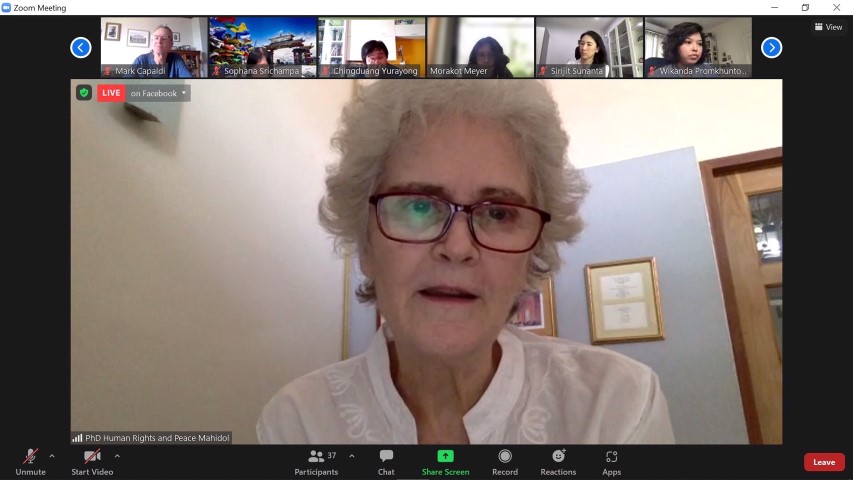Start recording the meeting
The height and width of the screenshot is (480, 853).
[x=505, y=462]
